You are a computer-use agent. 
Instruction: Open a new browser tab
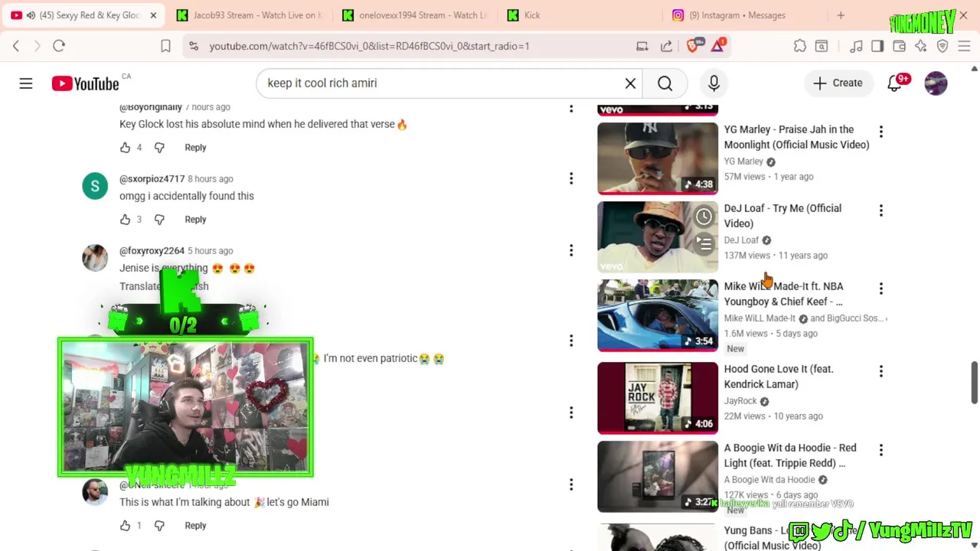pos(841,15)
